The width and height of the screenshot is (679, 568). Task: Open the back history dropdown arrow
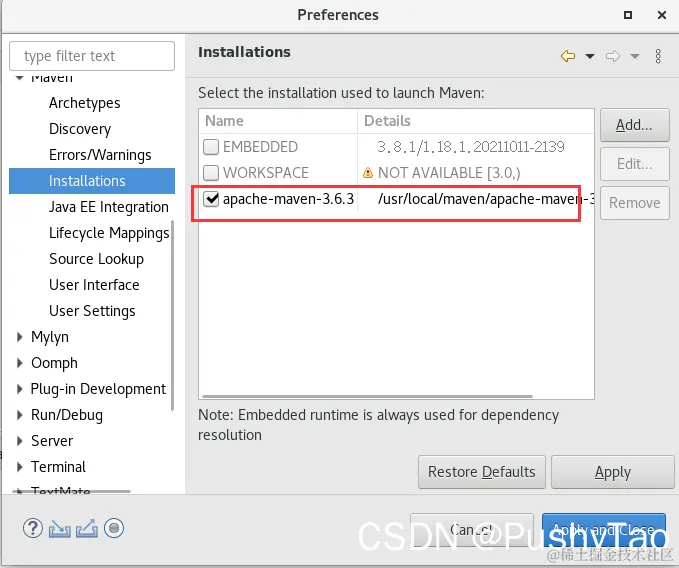[590, 56]
